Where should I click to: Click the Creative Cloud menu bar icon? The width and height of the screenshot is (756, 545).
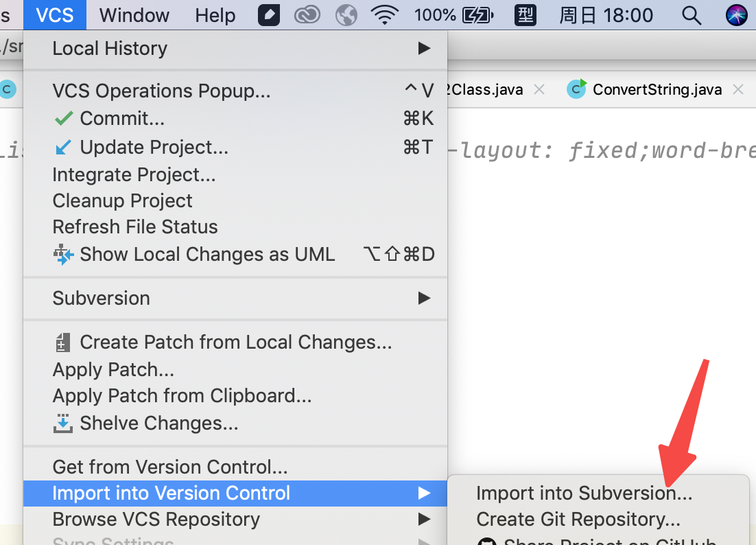307,15
